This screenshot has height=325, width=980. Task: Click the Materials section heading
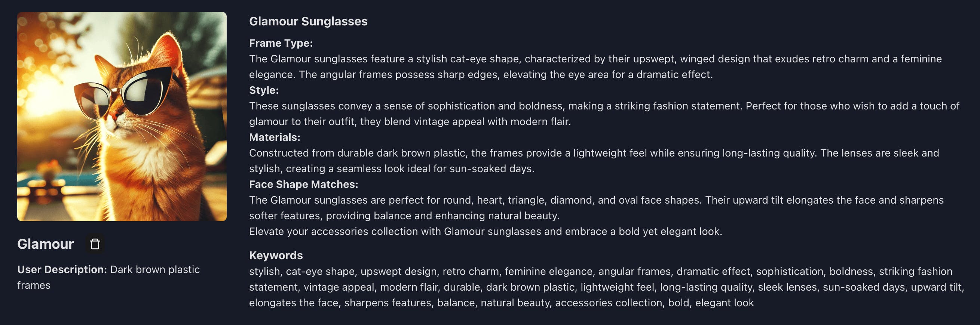tap(274, 137)
